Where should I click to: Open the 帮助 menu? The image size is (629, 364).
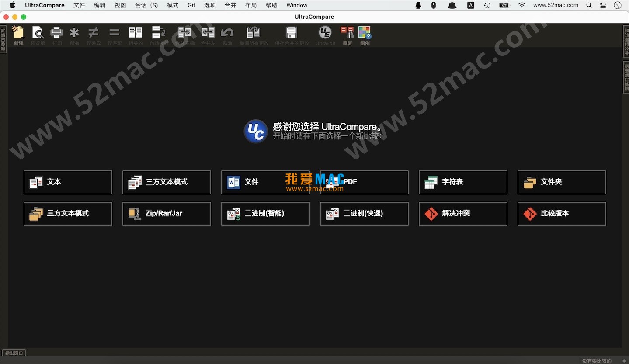pos(271,5)
